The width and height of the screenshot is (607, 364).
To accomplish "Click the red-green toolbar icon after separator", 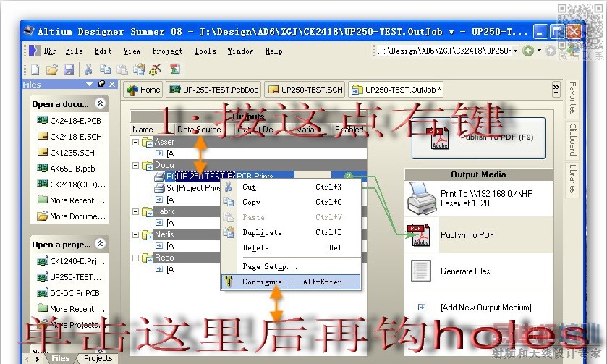I will point(175,69).
